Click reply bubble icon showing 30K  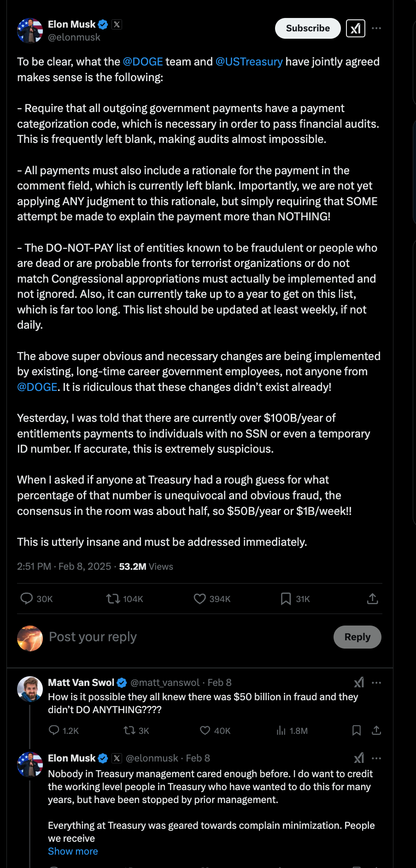27,598
